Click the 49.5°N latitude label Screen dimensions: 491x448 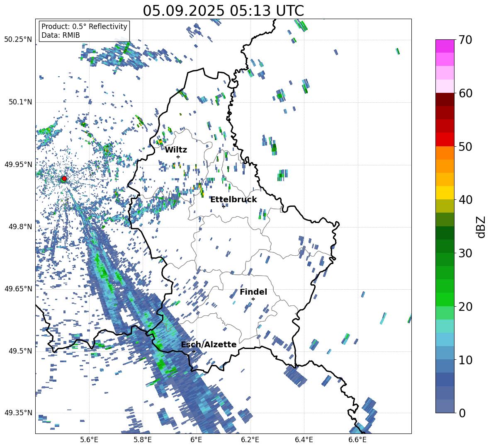point(20,351)
